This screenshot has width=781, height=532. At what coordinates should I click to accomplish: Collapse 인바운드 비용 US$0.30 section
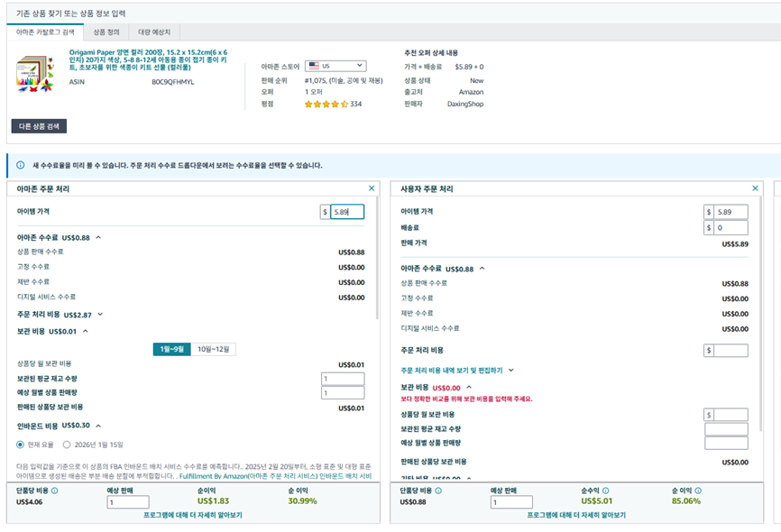98,426
